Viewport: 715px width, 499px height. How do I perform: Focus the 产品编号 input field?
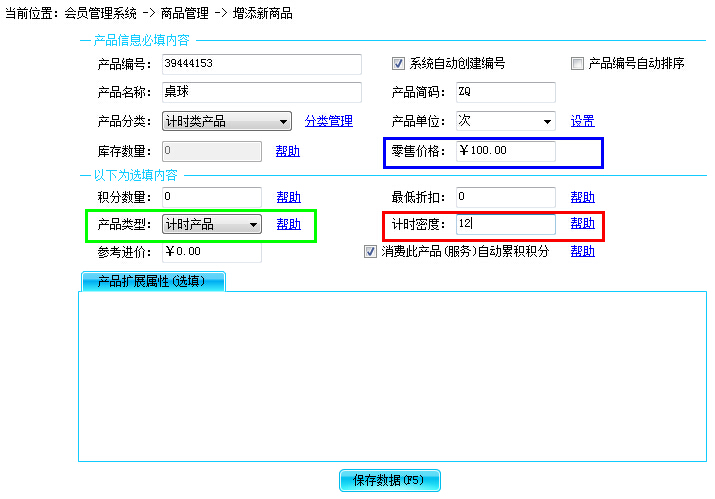[260, 64]
